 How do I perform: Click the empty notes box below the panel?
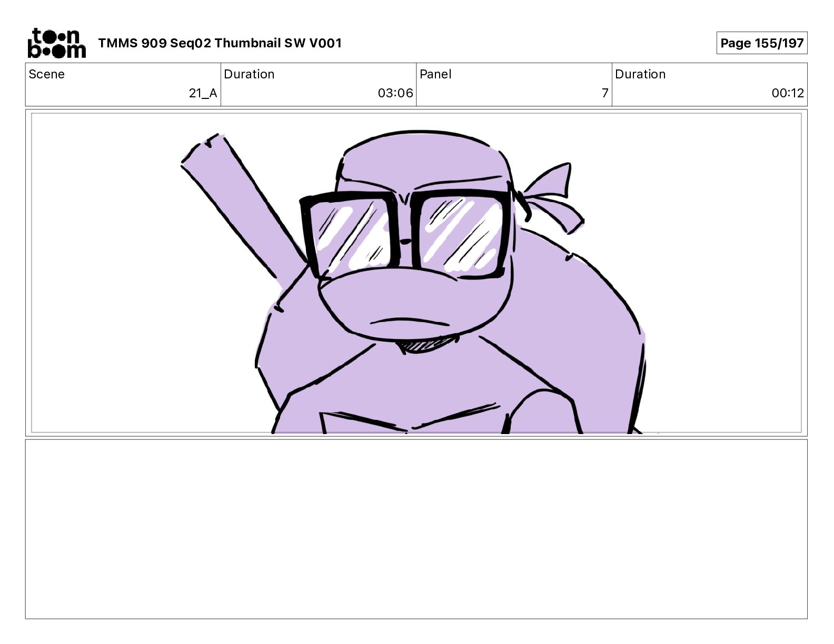coord(416,529)
